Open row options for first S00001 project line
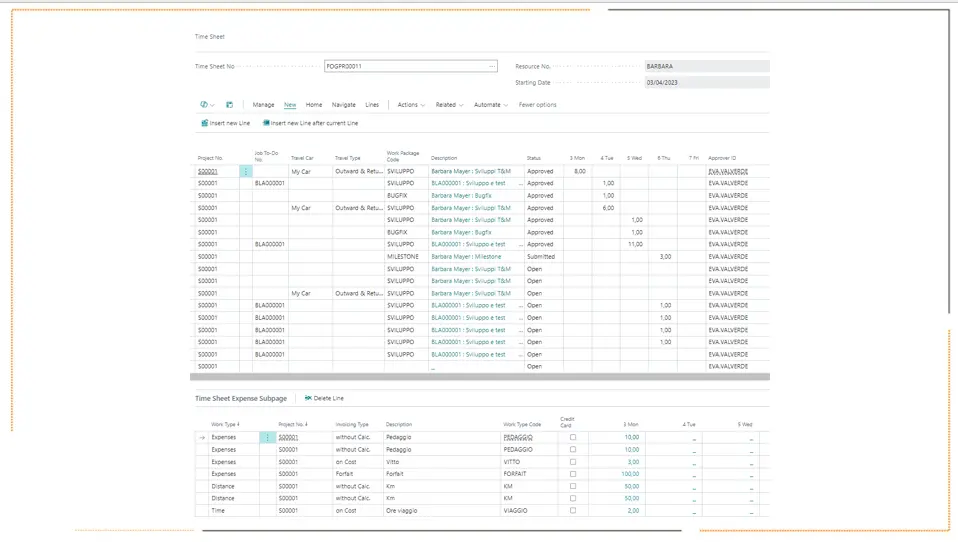This screenshot has width=958, height=542. pyautogui.click(x=246, y=172)
